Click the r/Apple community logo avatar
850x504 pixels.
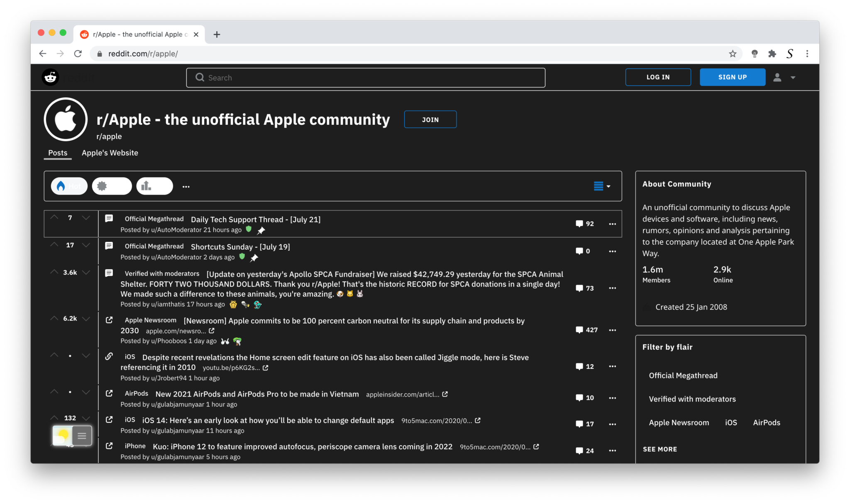[x=66, y=119]
